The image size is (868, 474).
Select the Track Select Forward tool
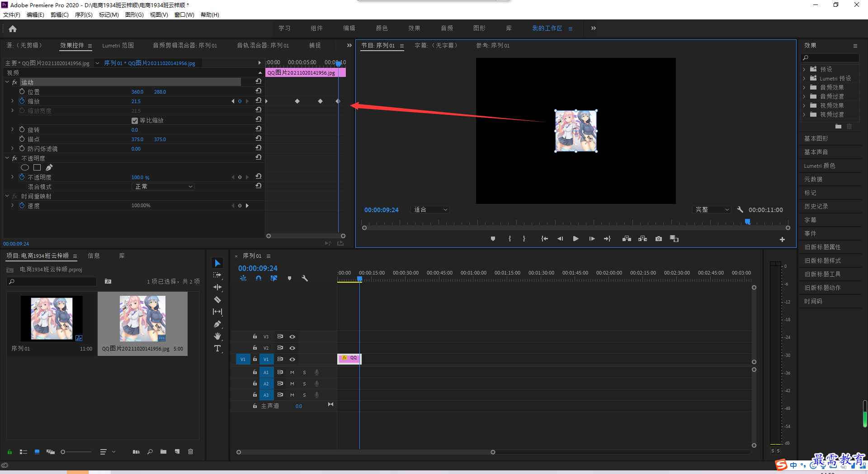click(x=217, y=275)
